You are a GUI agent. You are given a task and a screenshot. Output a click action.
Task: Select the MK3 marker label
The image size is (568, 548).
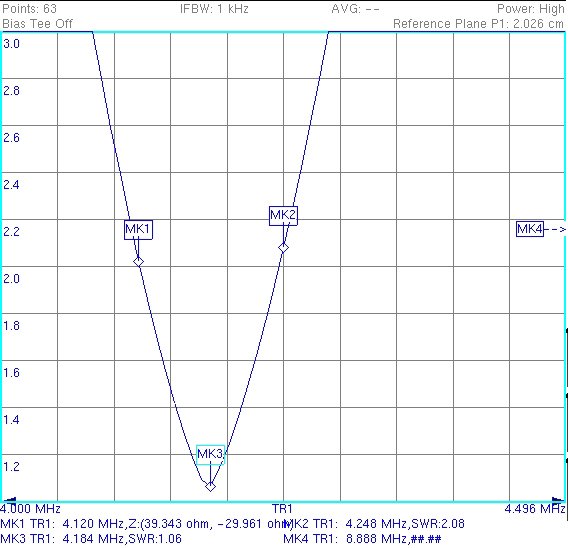coord(210,454)
